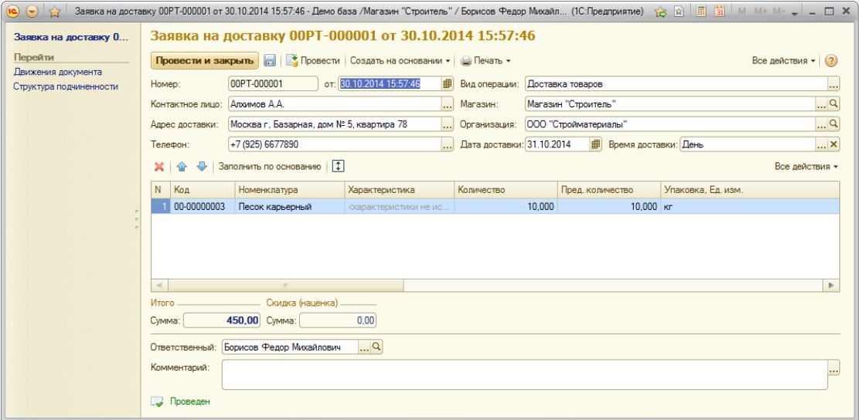Click Заполнить по основанию in the table toolbar

pyautogui.click(x=270, y=166)
